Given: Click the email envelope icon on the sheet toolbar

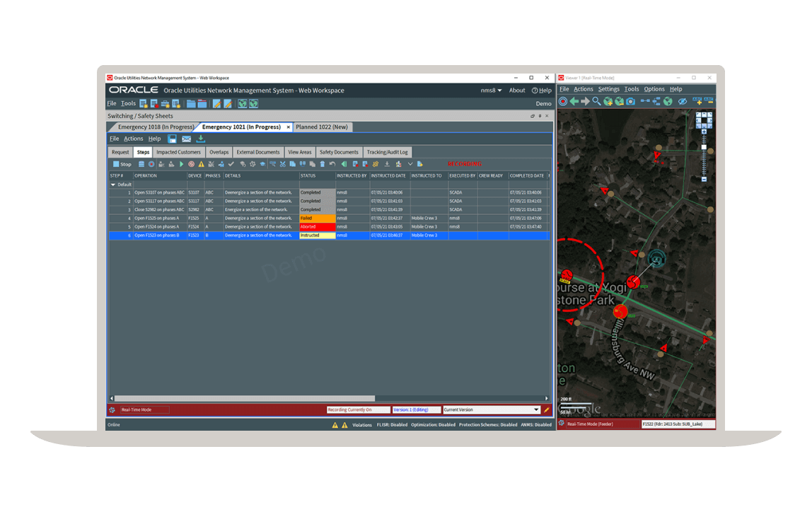Looking at the screenshot, I should 186,139.
